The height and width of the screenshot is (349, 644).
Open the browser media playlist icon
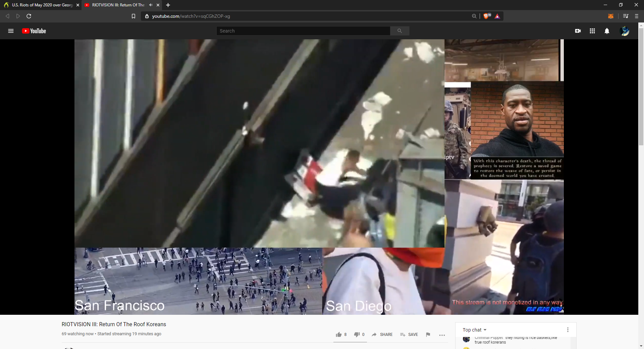point(626,16)
